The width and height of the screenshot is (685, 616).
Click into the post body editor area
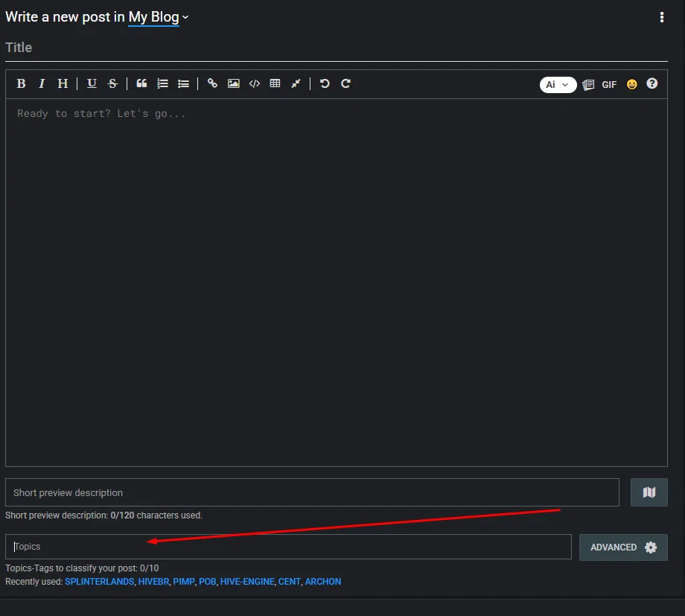tap(337, 282)
